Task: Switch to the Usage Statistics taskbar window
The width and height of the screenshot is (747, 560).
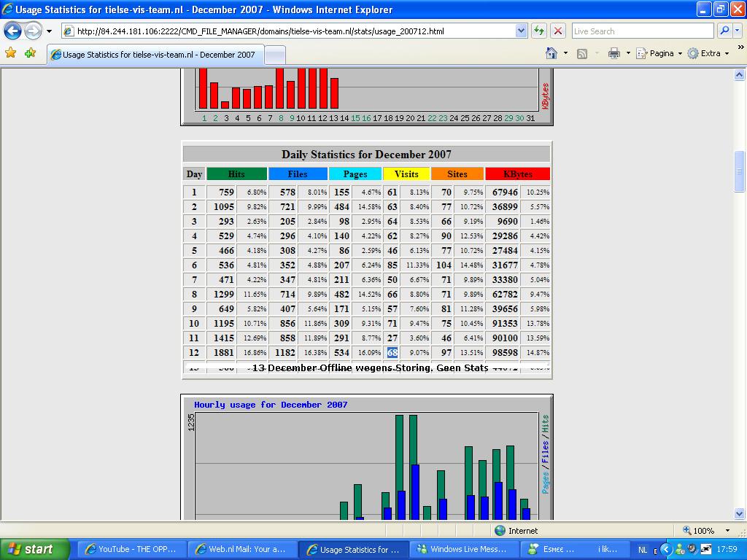Action: pos(354,549)
